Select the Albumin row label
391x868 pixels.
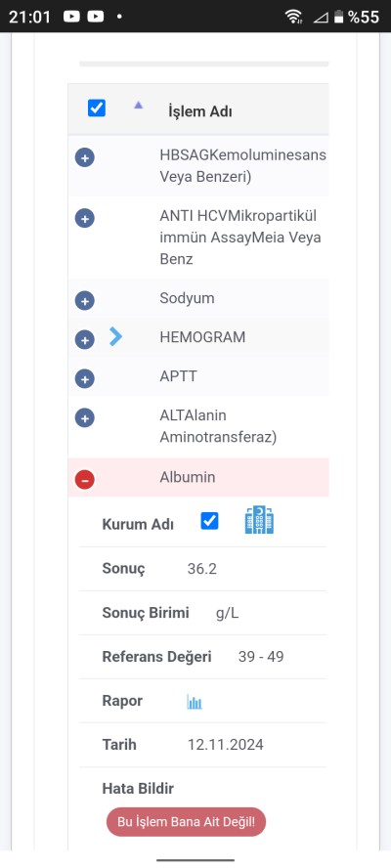188,477
